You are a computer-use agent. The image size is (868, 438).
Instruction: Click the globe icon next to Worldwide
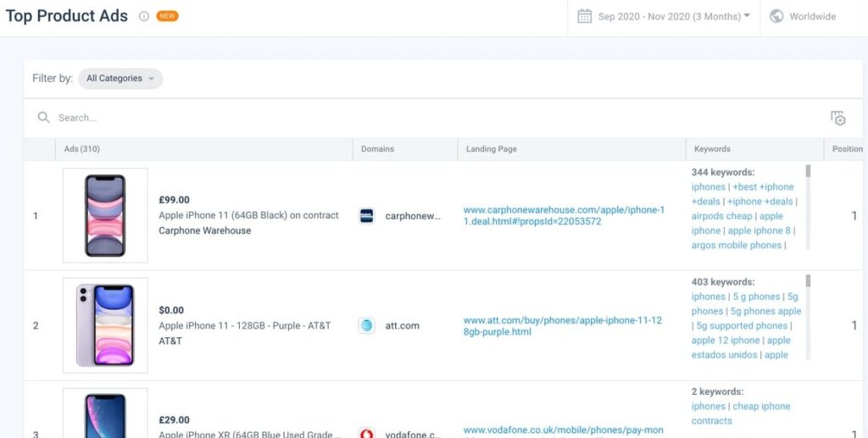pos(776,17)
